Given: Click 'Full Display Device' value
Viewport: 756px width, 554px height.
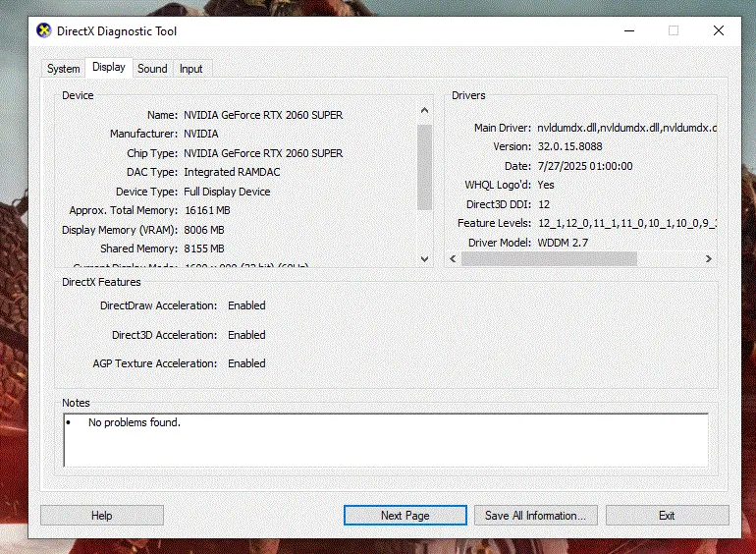Looking at the screenshot, I should tap(227, 192).
